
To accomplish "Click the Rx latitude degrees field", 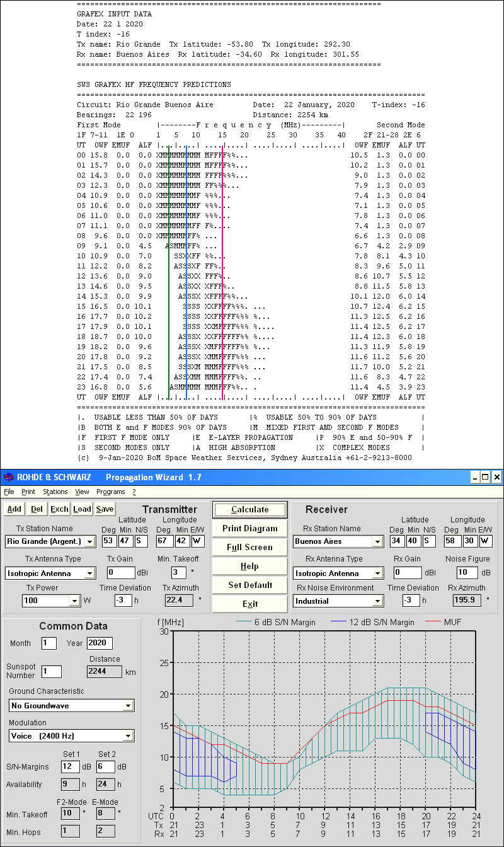I will pos(398,541).
